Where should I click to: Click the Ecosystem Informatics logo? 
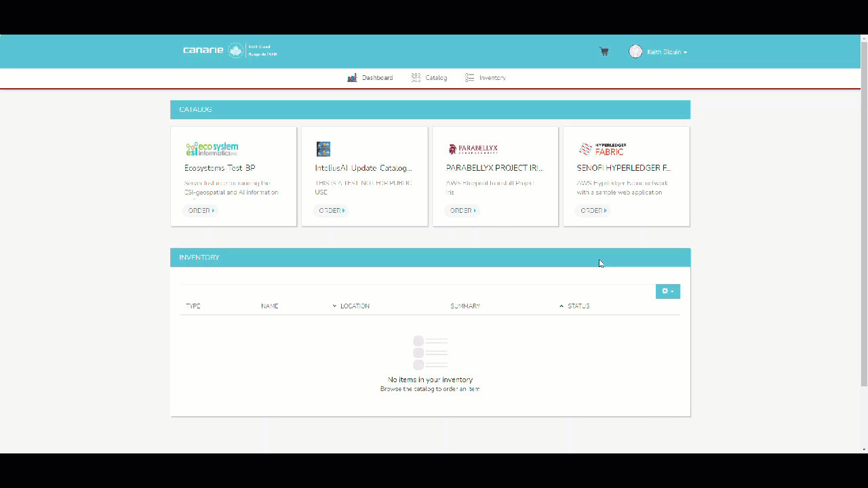click(x=212, y=149)
